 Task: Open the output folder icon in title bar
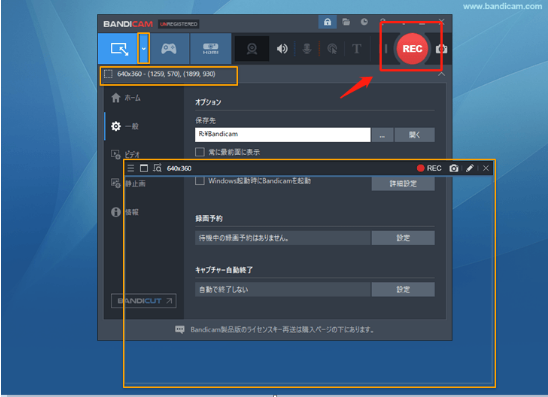click(x=346, y=22)
